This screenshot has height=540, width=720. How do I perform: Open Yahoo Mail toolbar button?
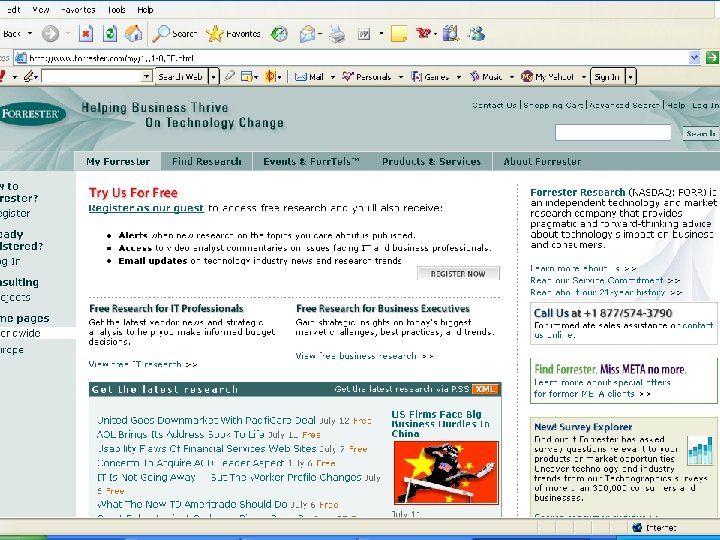(x=309, y=77)
